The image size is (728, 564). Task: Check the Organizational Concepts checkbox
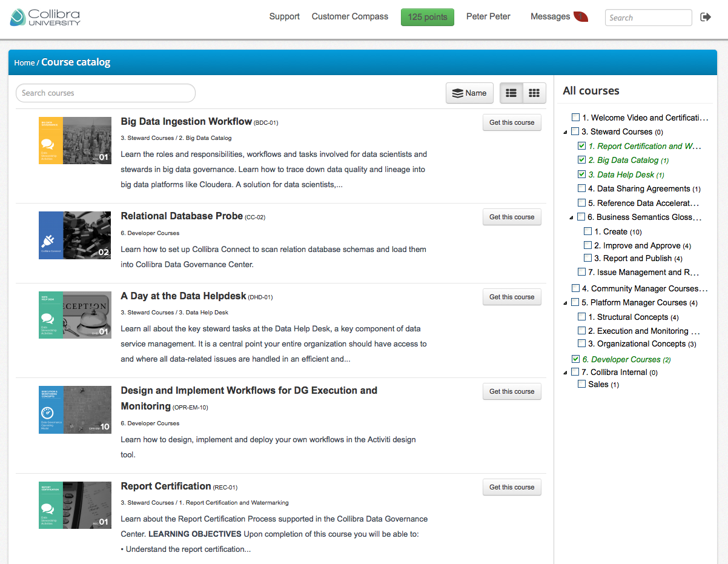[581, 343]
